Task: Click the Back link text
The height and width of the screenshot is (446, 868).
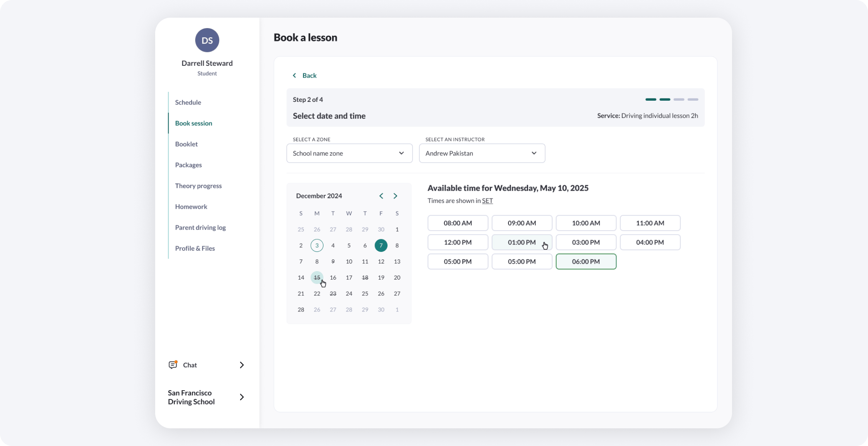Action: pyautogui.click(x=309, y=75)
